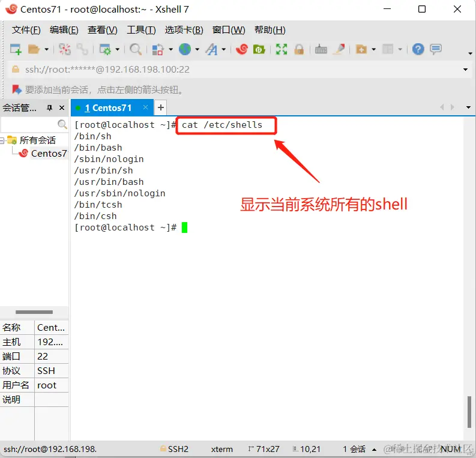
Task: Open the 文件(F) menu
Action: [x=26, y=30]
